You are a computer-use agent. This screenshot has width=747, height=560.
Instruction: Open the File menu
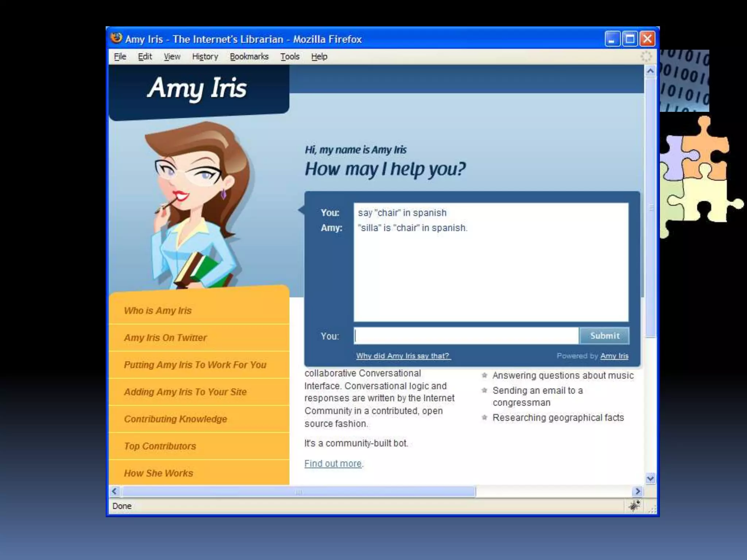(120, 57)
